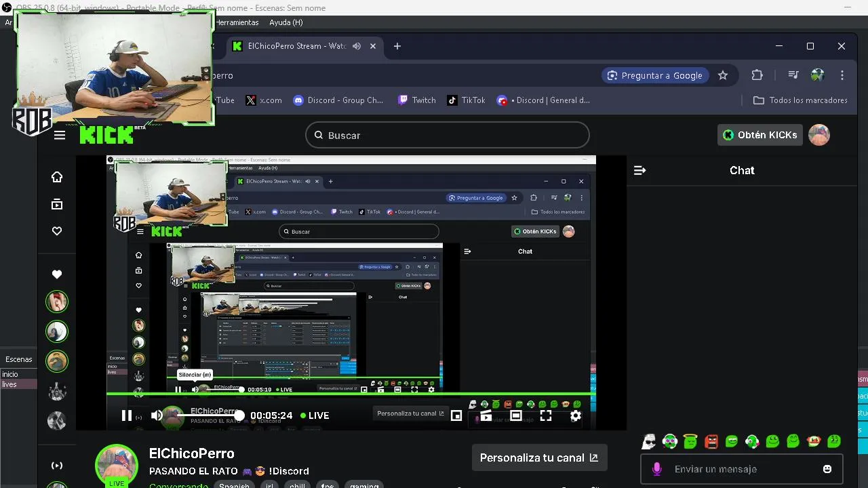Open the fourth sidebar channel avatar
868x488 pixels.
point(57,391)
